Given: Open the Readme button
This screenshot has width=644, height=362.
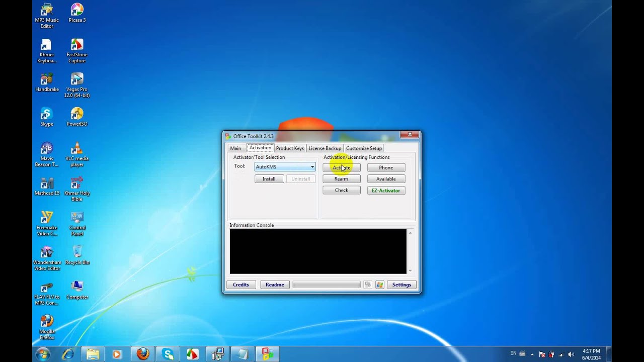Looking at the screenshot, I should tap(275, 285).
